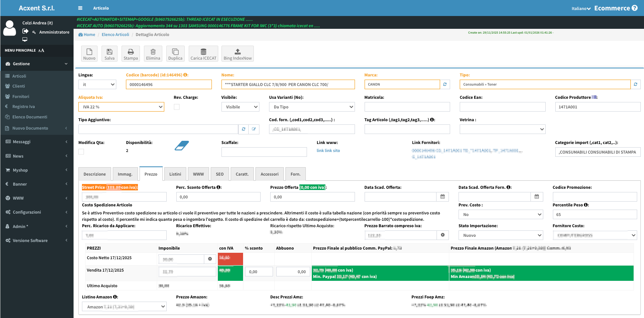Click the Bing IndexNow upload icon
The image size is (644, 318).
(x=237, y=52)
